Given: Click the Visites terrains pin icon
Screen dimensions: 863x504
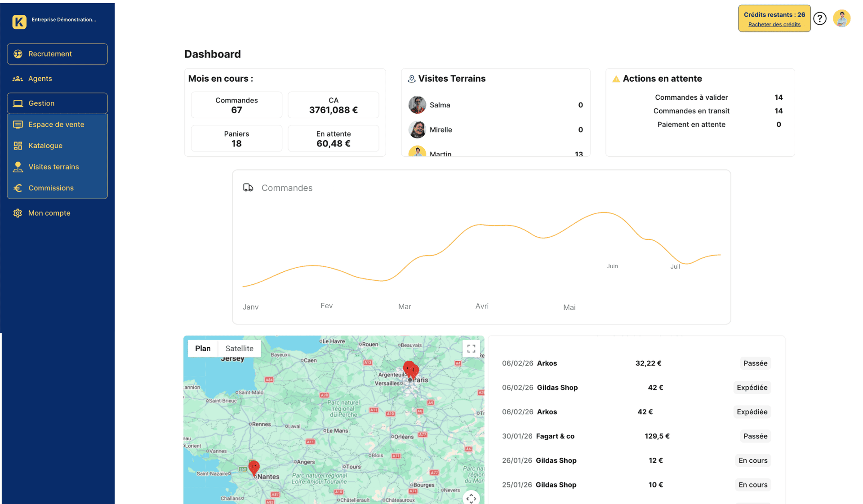Looking at the screenshot, I should (18, 167).
